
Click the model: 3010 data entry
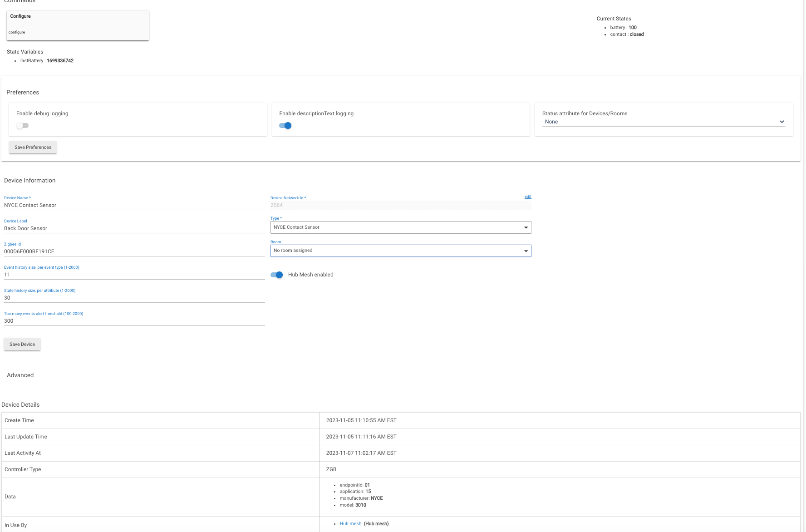[x=353, y=505]
